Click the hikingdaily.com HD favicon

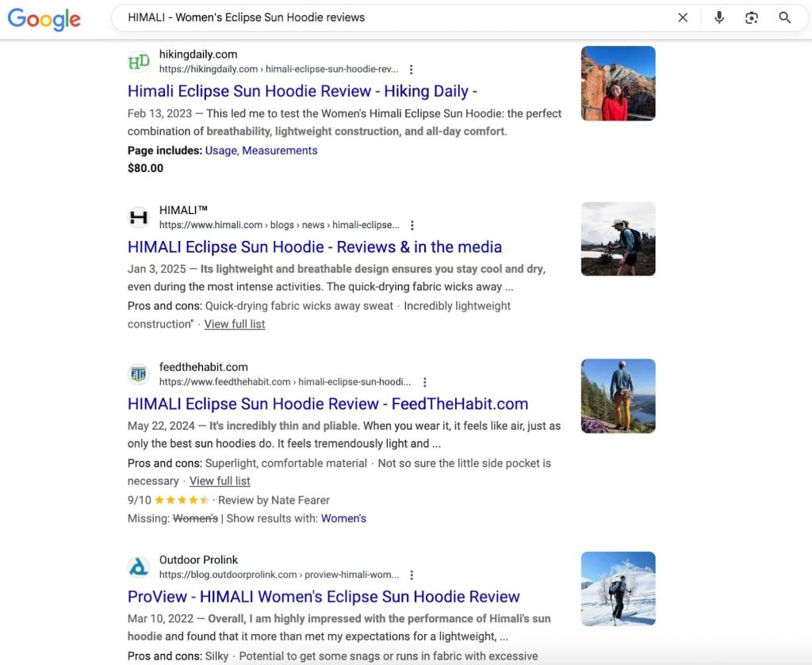(x=139, y=62)
